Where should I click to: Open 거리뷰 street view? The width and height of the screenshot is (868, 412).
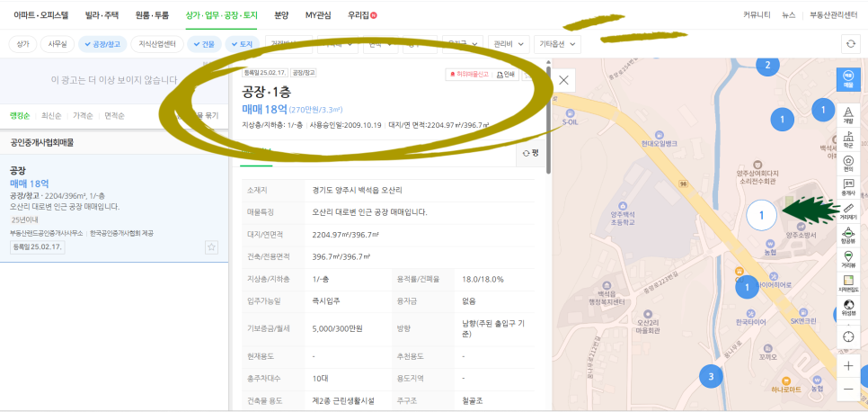[847, 260]
